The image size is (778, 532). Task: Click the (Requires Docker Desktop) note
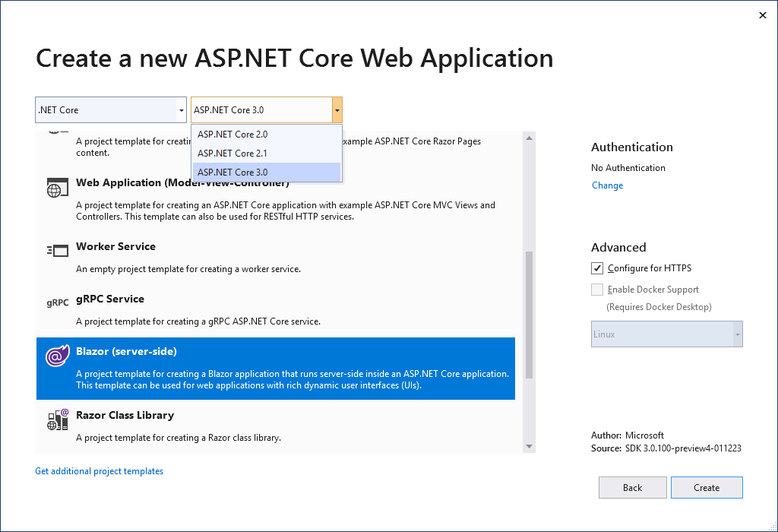(659, 307)
